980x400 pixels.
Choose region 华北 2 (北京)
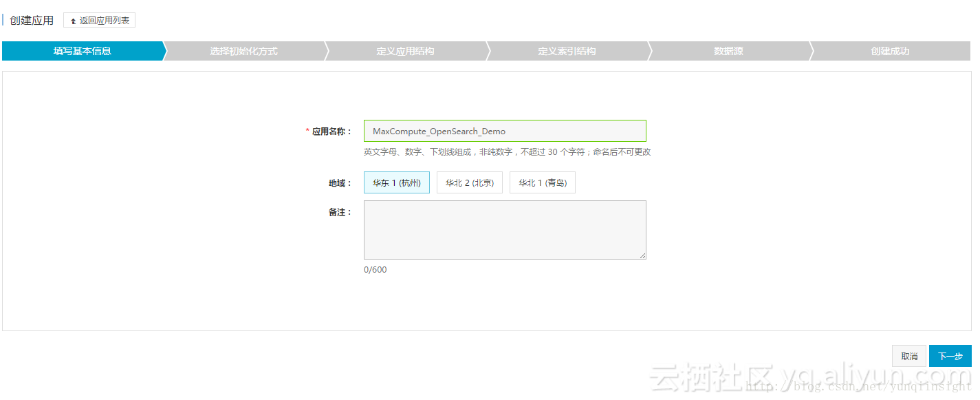coord(470,182)
